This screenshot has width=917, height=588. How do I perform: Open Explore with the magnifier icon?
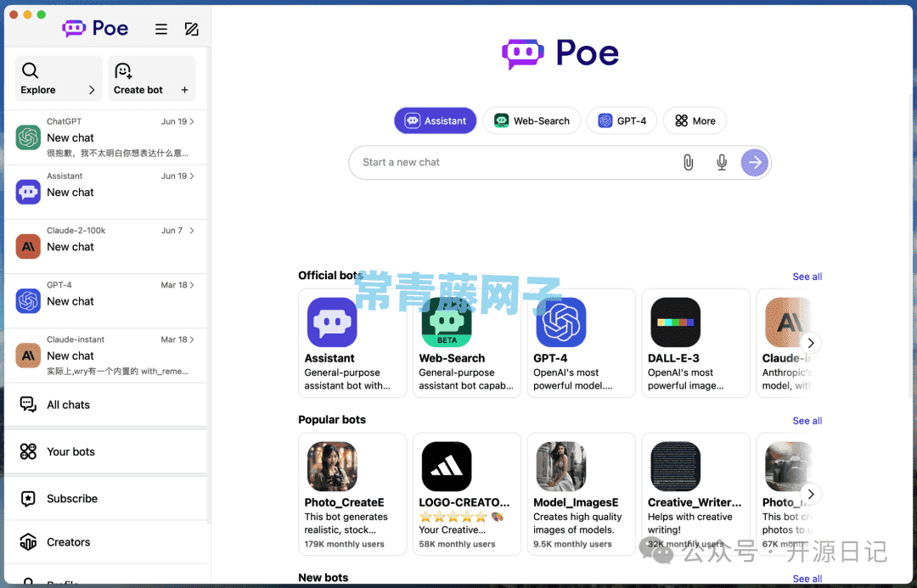[30, 70]
